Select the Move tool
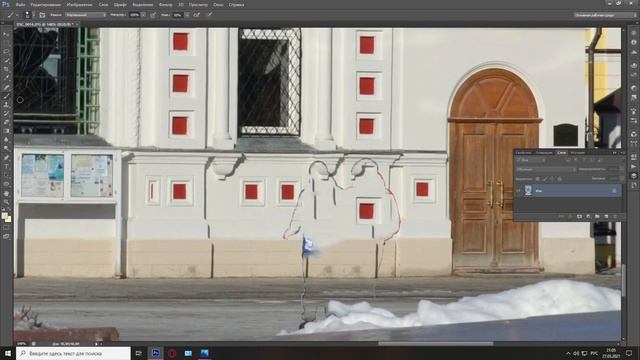 tap(6, 34)
